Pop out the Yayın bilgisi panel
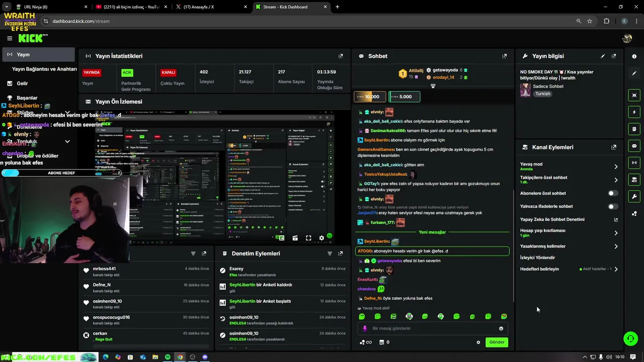The image size is (644, 362). 614,56
